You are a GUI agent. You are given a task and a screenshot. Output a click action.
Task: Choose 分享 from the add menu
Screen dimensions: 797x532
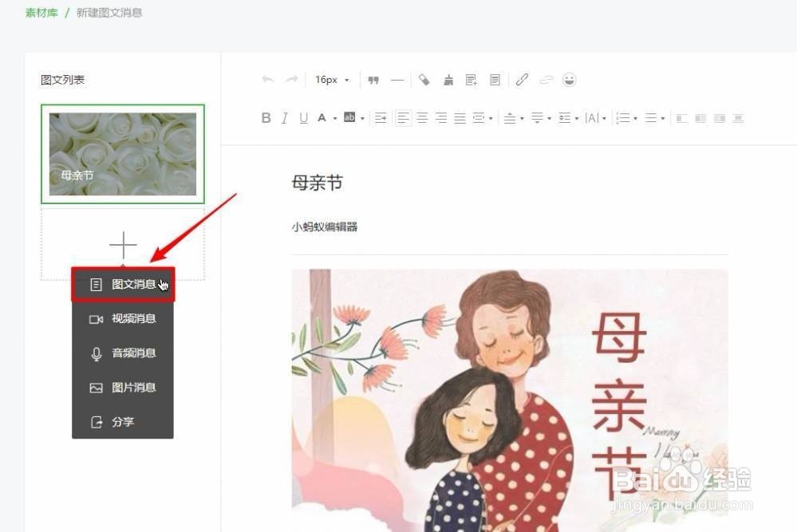point(123,422)
